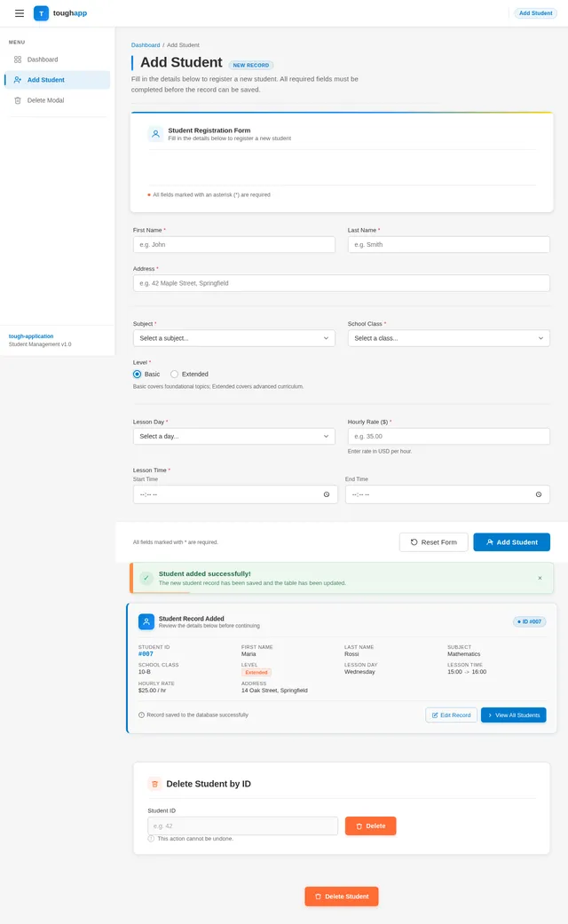Click the Dashboard grid icon in sidebar
The width and height of the screenshot is (568, 924).
[x=18, y=59]
